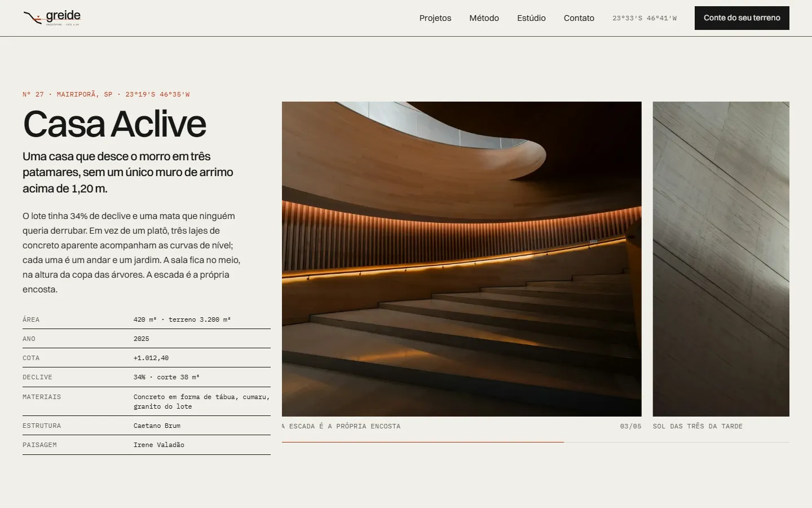Click the Nº 27 · Mairiporã, SP label

[x=106, y=94]
